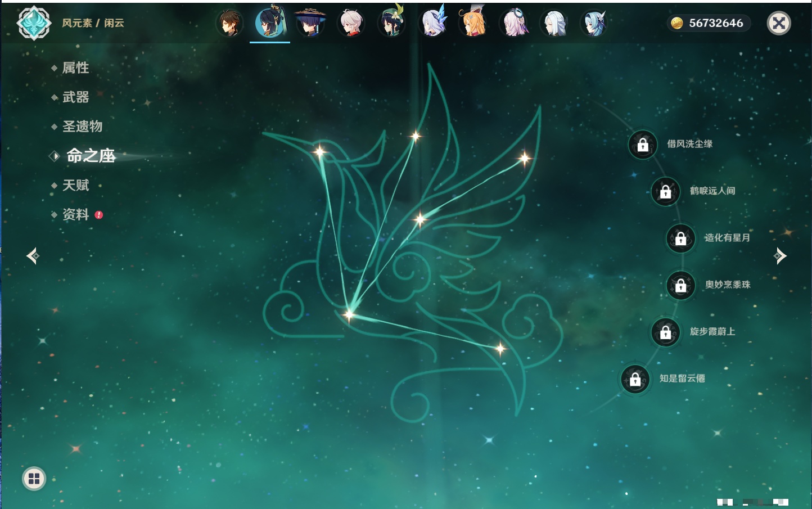Image resolution: width=812 pixels, height=509 pixels.
Task: Click the 知是留云僊 constellation label
Action: point(682,379)
